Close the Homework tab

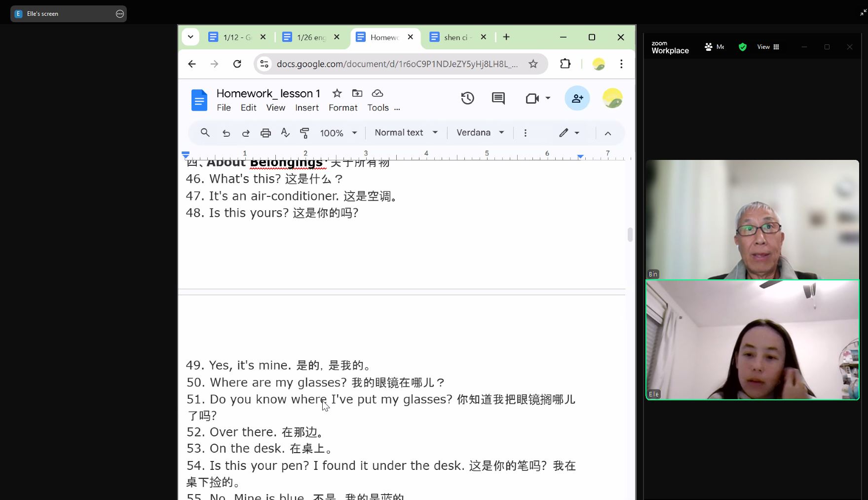click(x=410, y=37)
